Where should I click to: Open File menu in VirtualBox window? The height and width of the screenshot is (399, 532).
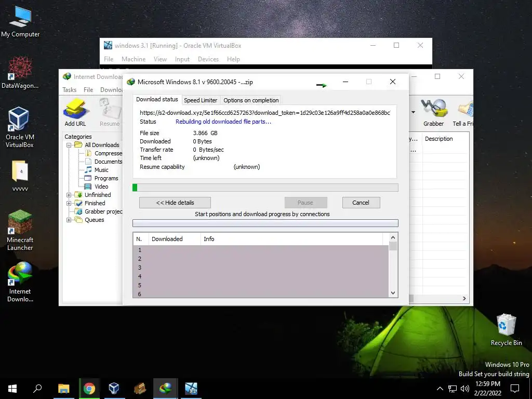(109, 59)
